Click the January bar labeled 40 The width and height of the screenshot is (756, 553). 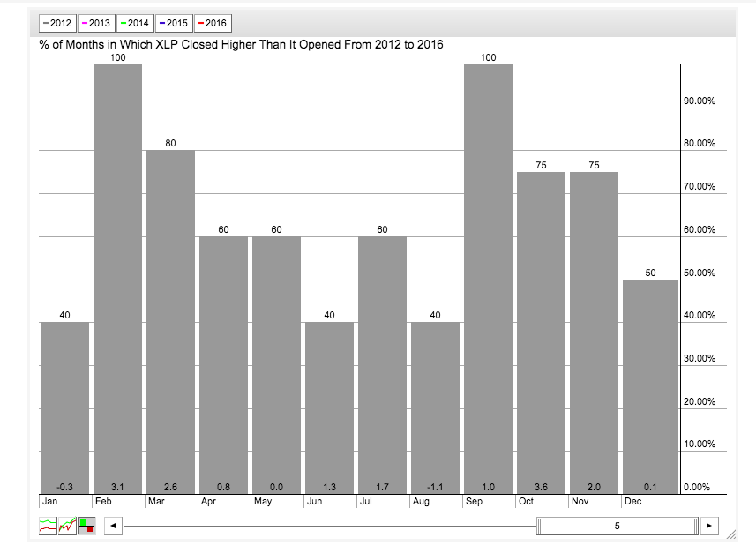click(x=64, y=407)
